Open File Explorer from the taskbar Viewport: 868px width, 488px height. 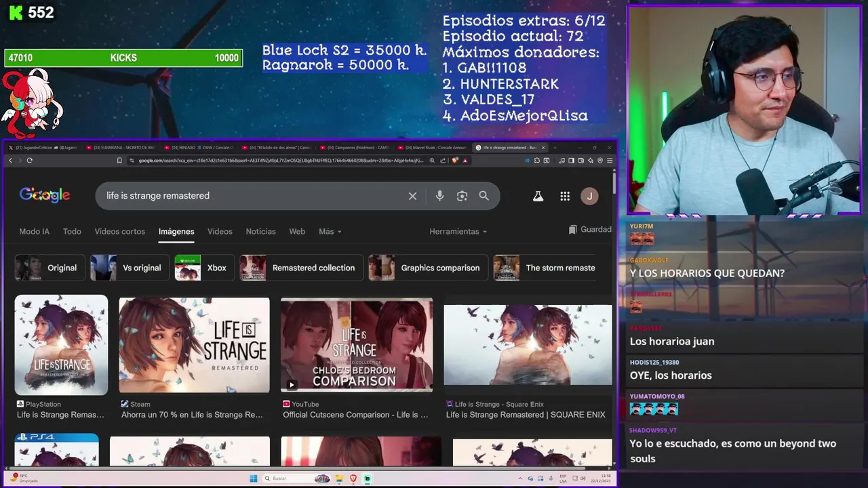tap(339, 479)
